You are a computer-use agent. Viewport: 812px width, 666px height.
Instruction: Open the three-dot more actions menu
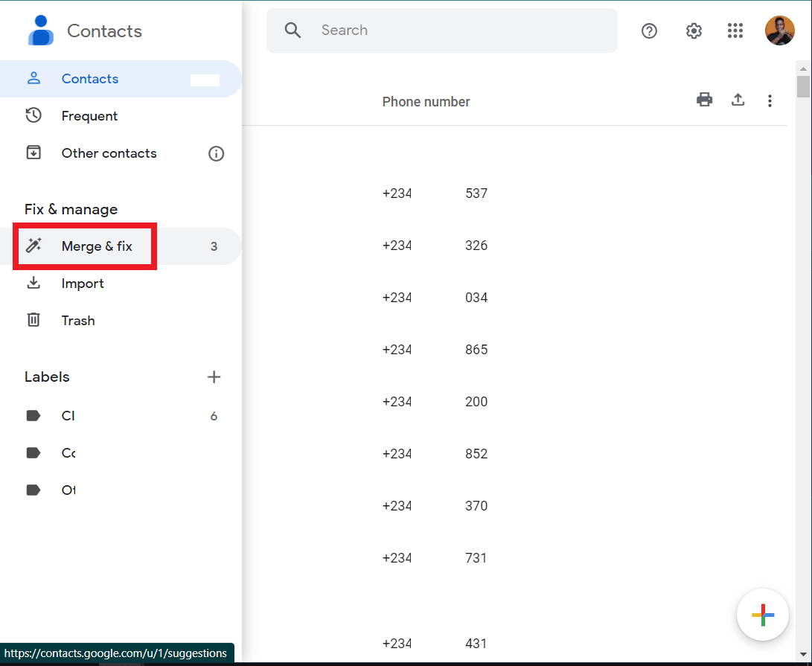[770, 100]
